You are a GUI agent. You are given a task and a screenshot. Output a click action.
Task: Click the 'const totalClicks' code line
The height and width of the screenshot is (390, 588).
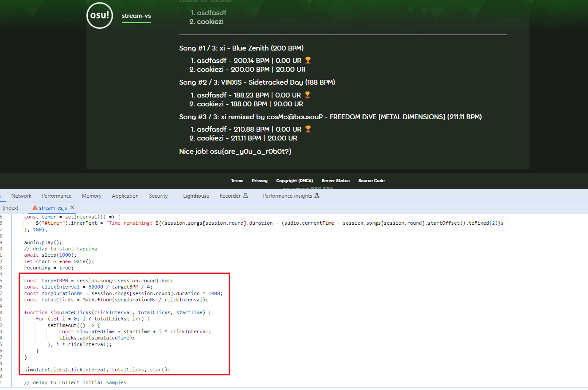click(116, 300)
